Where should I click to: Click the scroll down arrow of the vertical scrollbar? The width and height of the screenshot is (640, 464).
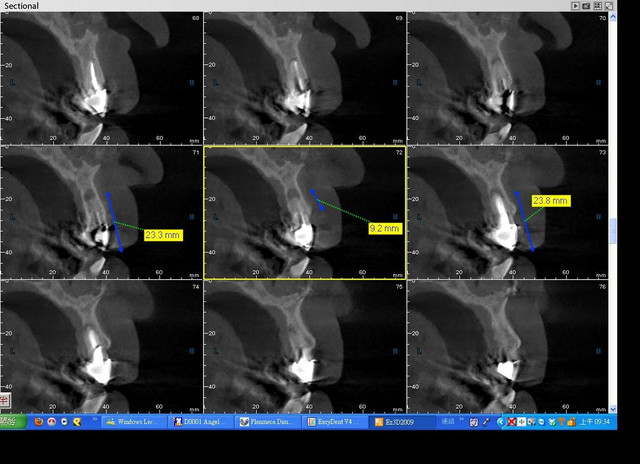pos(613,409)
